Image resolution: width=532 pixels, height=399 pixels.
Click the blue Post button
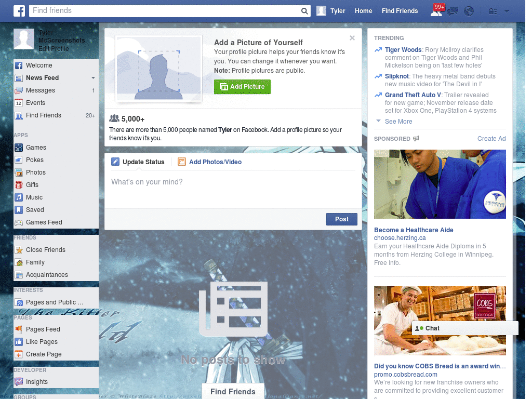(x=342, y=219)
